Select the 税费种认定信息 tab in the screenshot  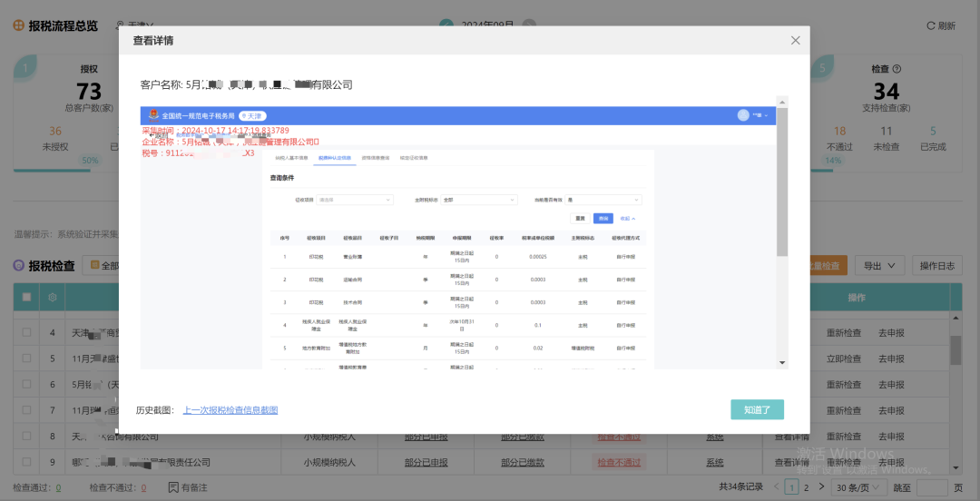(x=334, y=158)
